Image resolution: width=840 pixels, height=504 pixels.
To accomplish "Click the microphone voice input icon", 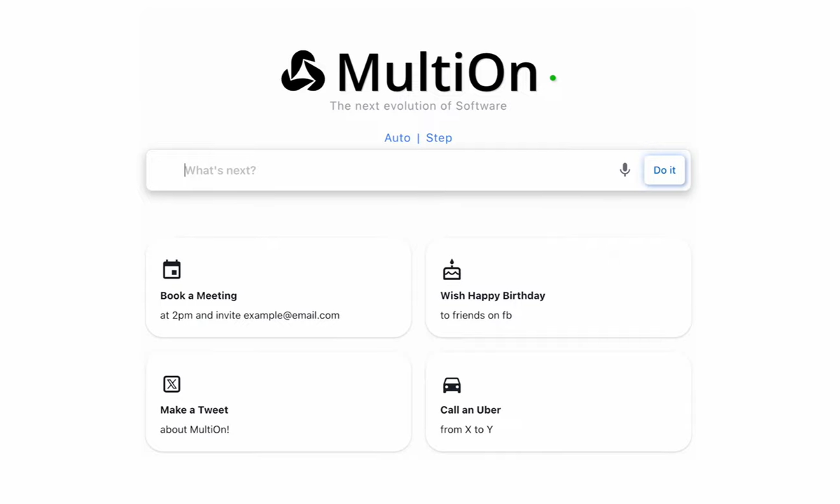I will 625,169.
